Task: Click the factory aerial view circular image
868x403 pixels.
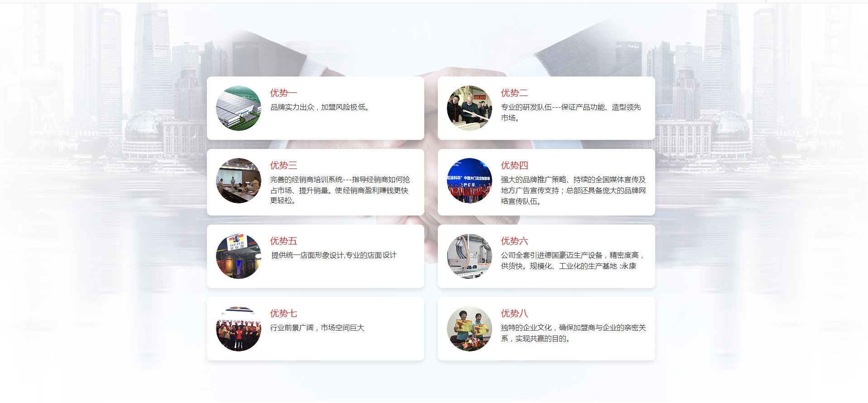Action: pos(239,108)
